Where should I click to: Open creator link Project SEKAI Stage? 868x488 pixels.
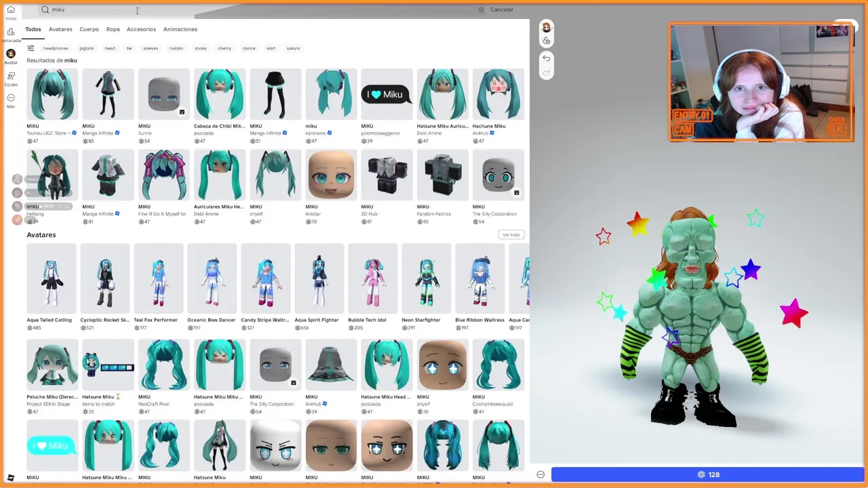pos(48,404)
